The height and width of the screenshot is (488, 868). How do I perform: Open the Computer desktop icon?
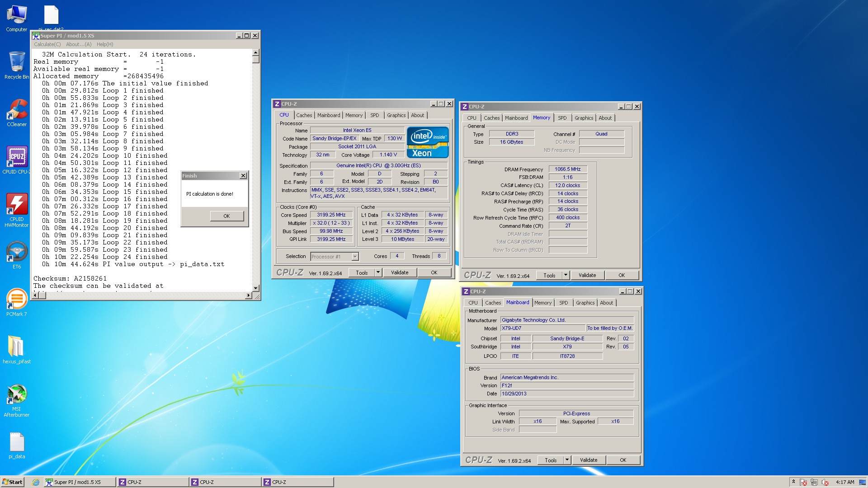(x=16, y=18)
